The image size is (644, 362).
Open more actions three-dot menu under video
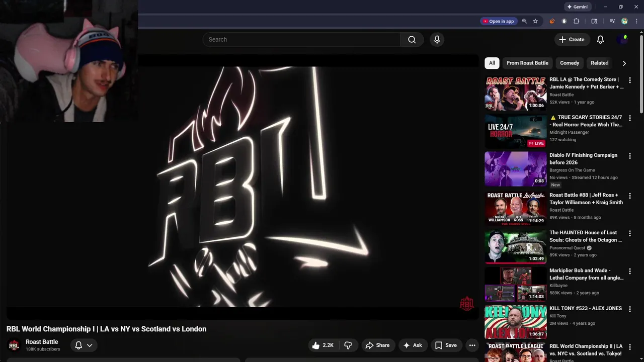(472, 345)
